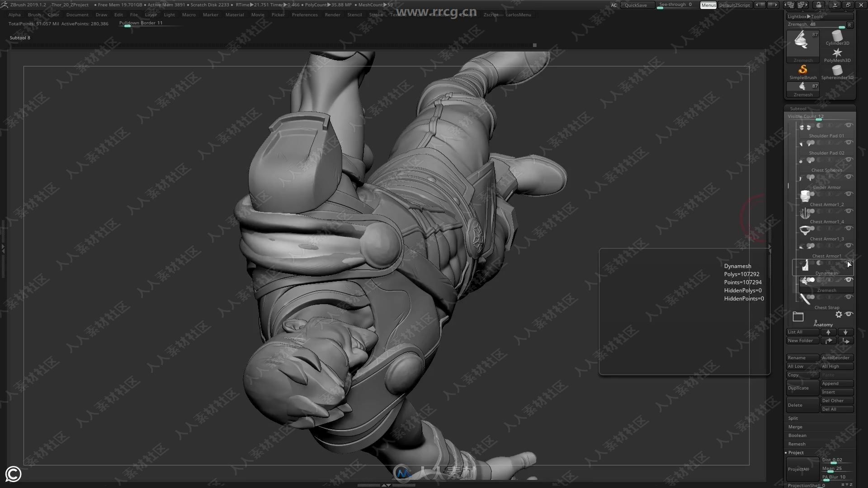
Task: Click the hide ZBrush arrow-to-tray icon
Action: [835, 5]
